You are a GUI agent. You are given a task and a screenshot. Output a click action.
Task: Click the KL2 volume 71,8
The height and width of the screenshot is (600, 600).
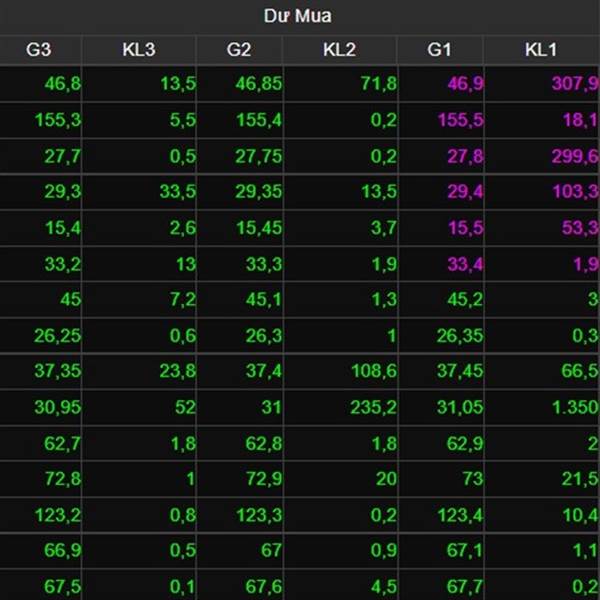pyautogui.click(x=379, y=83)
